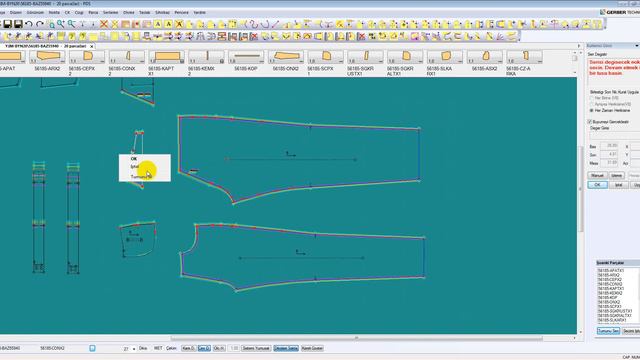Select 56185-SGKRUSTX1 in the piece list

pos(615,311)
